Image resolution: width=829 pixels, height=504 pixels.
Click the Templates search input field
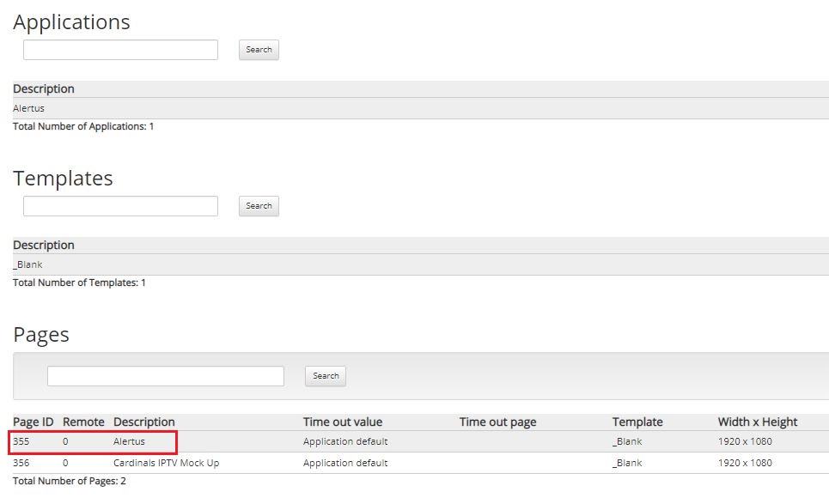120,206
